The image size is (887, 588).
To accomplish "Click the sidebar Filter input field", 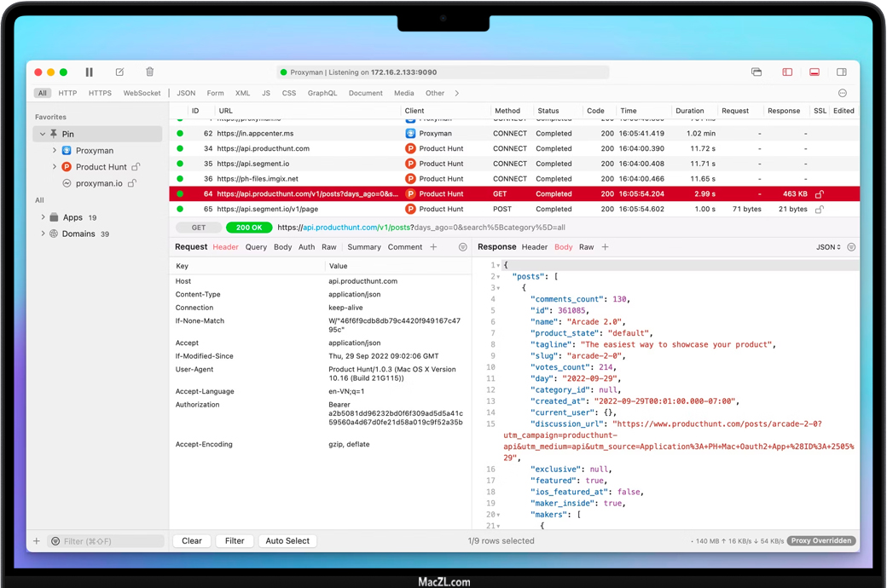I will click(107, 541).
